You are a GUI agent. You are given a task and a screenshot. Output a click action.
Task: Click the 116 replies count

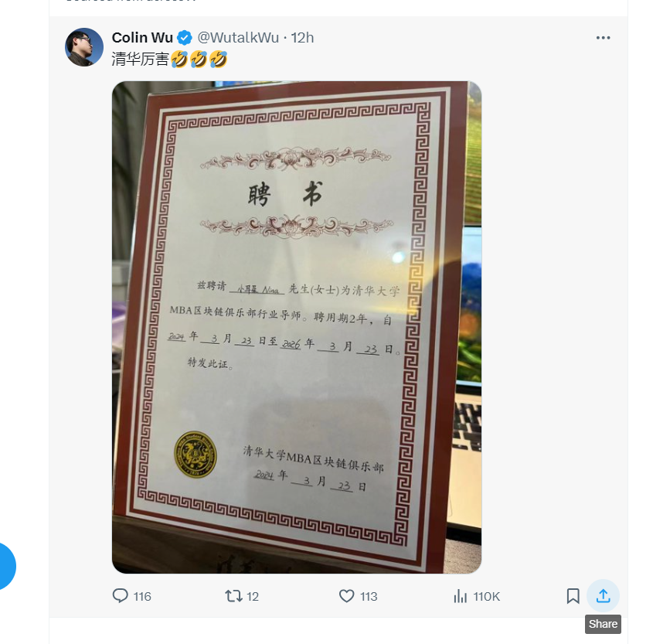click(x=142, y=597)
